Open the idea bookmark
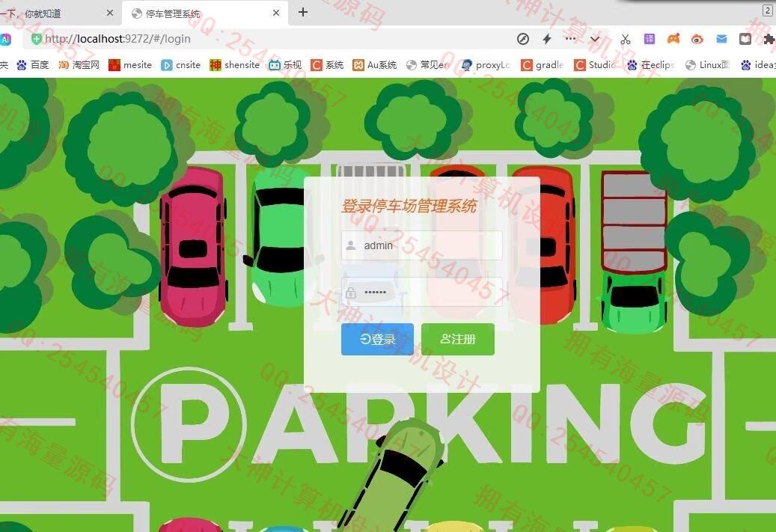The height and width of the screenshot is (532, 776). tap(758, 65)
